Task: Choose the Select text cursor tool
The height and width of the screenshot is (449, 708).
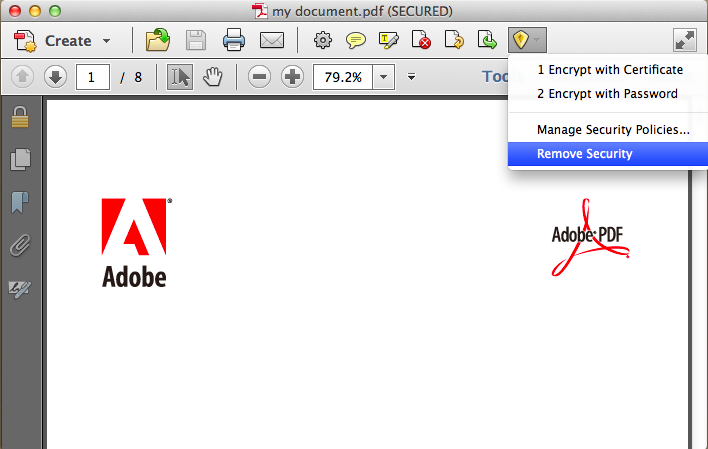Action: (180, 77)
